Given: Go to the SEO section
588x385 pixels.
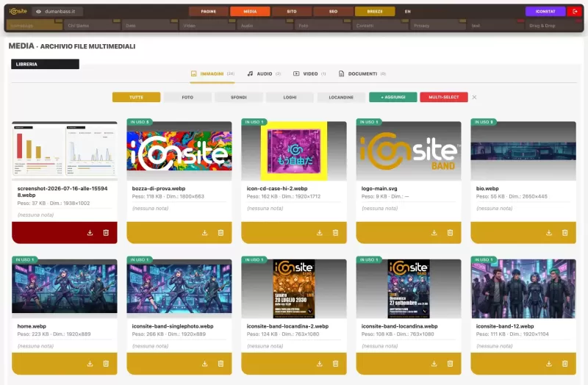Looking at the screenshot, I should tap(334, 12).
